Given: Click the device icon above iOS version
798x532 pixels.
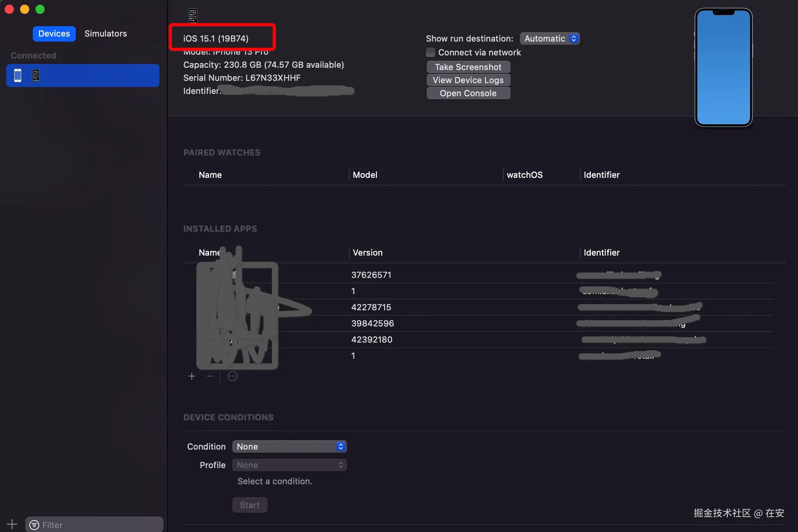Looking at the screenshot, I should 193,16.
